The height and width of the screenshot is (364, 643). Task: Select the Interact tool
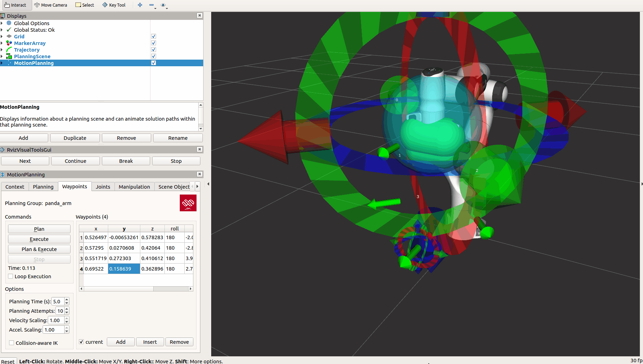(x=15, y=5)
